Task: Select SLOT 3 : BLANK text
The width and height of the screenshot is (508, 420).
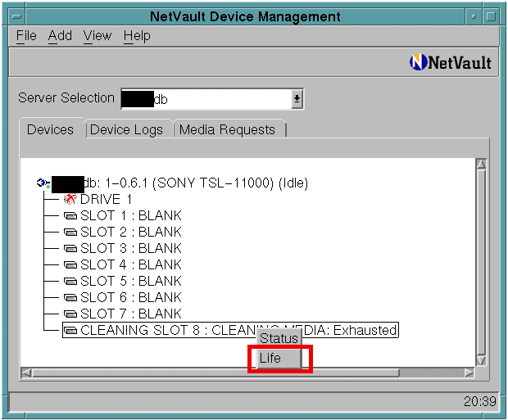Action: [x=131, y=249]
